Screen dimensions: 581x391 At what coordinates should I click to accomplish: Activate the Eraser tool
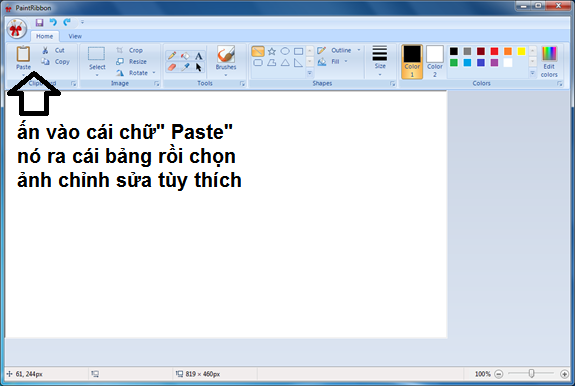click(172, 67)
